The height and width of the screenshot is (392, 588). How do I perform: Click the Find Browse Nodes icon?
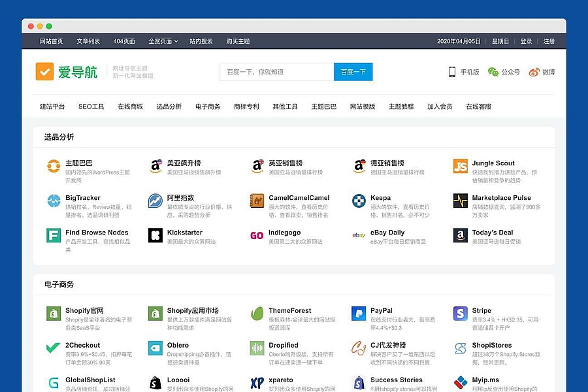[x=54, y=235]
